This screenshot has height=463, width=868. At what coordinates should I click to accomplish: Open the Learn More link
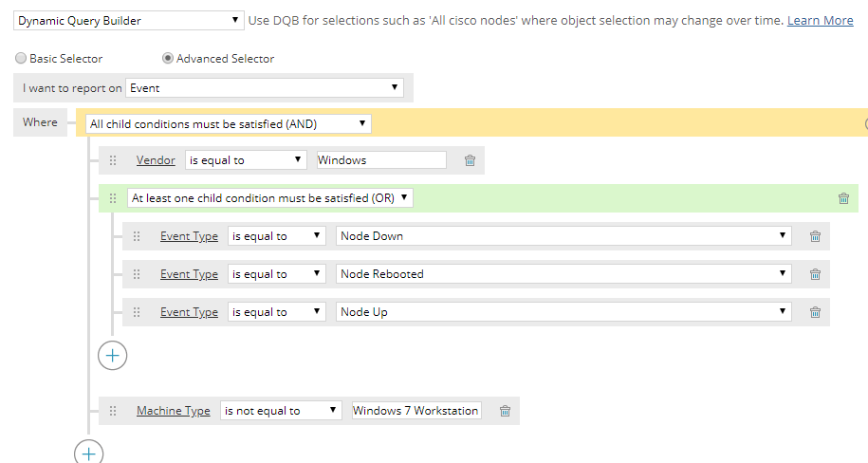point(820,20)
